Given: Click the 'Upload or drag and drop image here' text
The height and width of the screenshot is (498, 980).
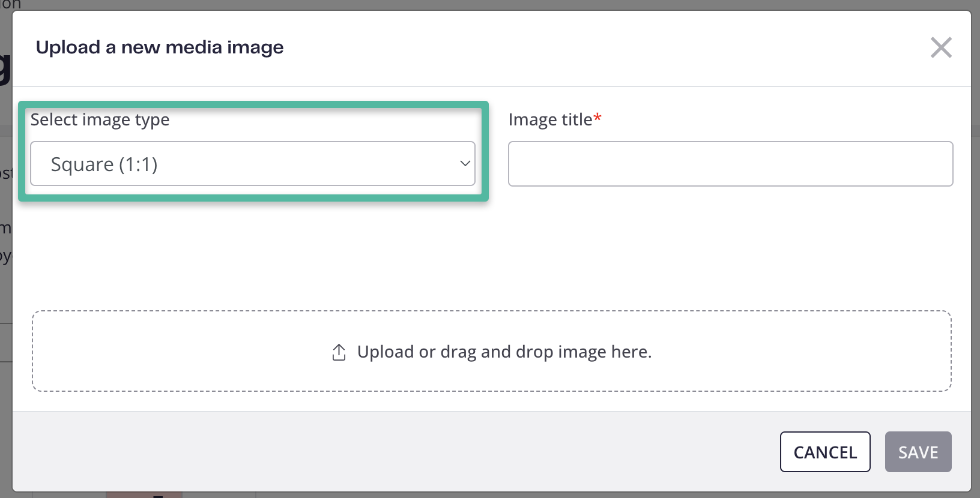Looking at the screenshot, I should [504, 352].
